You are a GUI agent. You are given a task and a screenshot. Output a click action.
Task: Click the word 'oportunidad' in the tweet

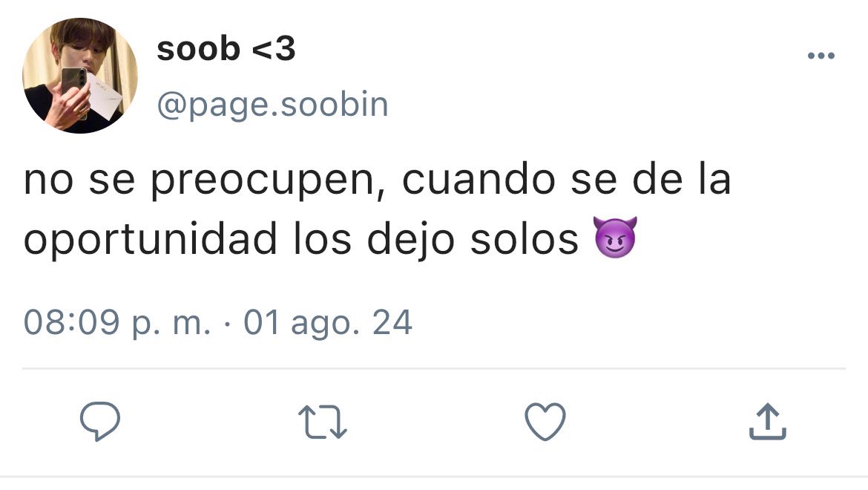pyautogui.click(x=150, y=240)
